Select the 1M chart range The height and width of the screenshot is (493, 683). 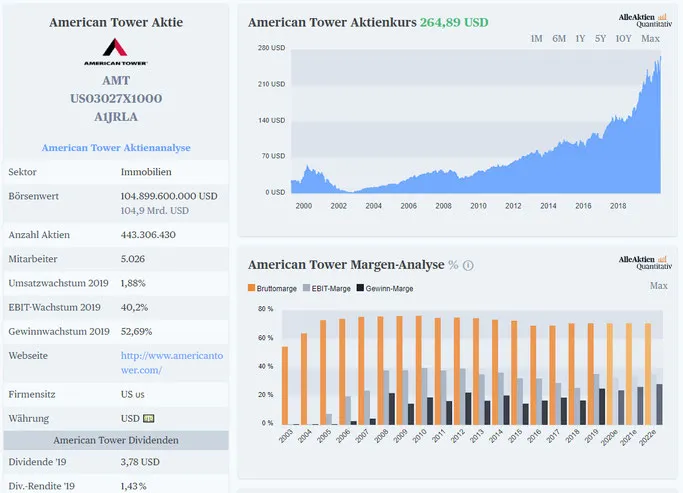pos(537,39)
